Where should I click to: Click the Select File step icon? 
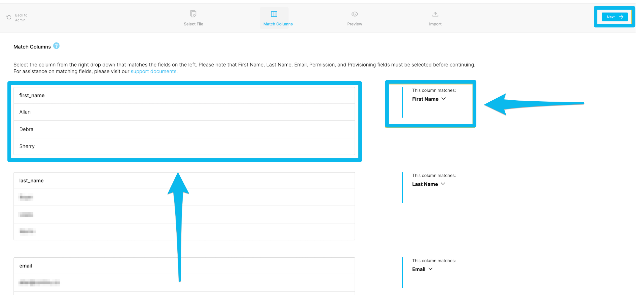[193, 14]
